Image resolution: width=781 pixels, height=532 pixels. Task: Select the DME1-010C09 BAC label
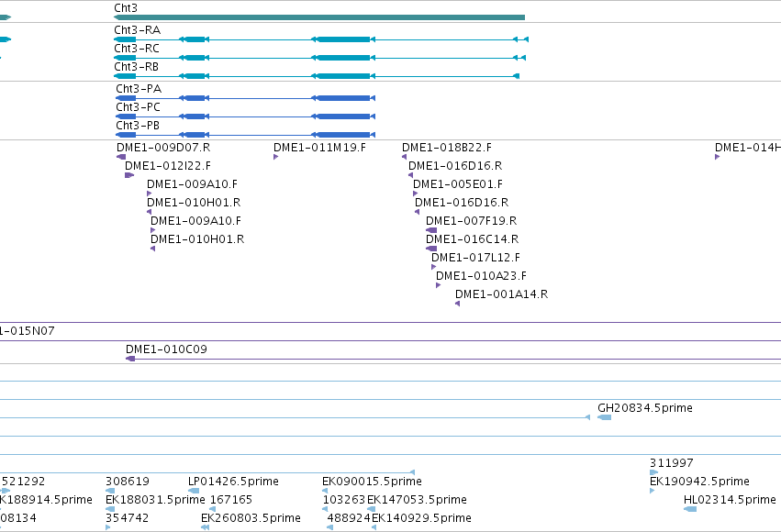pyautogui.click(x=166, y=349)
